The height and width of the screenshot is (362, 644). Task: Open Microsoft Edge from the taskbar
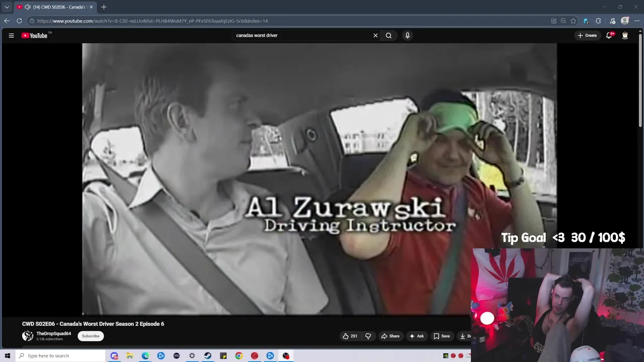coord(145,355)
